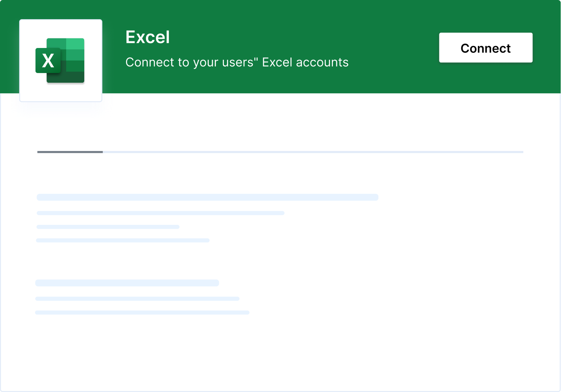This screenshot has width=561, height=392.
Task: Click the bottom-most skeleton placeholder line
Action: (x=142, y=312)
